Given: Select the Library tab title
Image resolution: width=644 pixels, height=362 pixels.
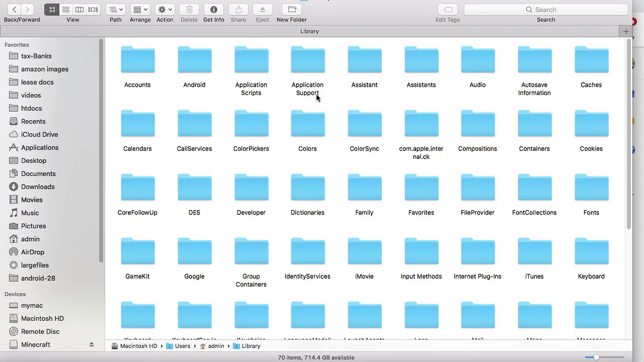Looking at the screenshot, I should [309, 31].
